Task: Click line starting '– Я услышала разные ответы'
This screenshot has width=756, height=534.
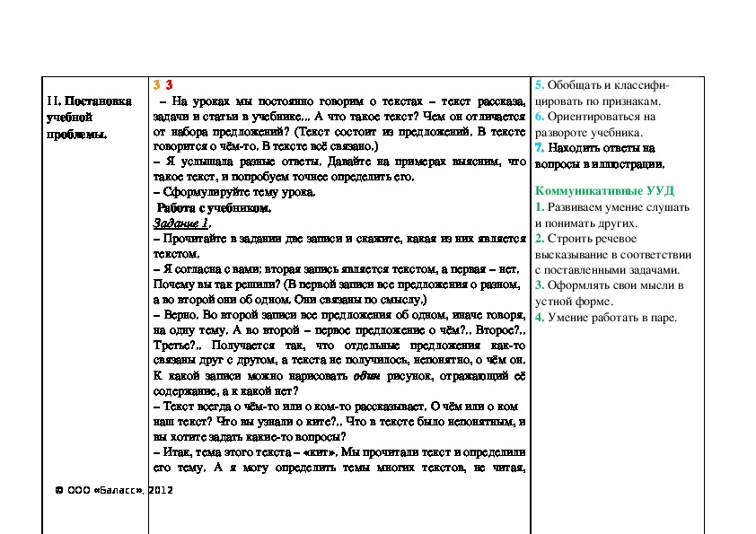Action: click(340, 162)
